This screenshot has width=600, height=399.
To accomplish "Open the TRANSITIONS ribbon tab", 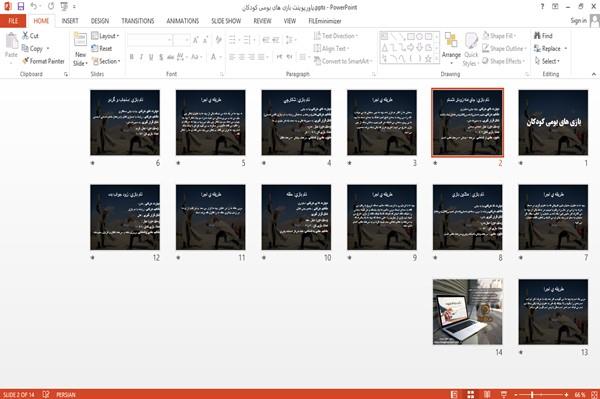I will 138,21.
